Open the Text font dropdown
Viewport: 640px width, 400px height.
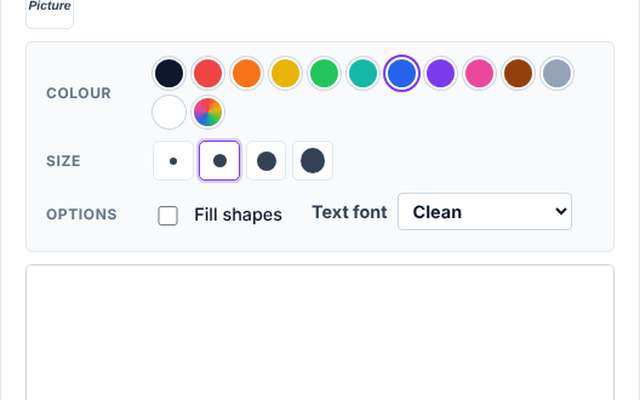coord(485,212)
